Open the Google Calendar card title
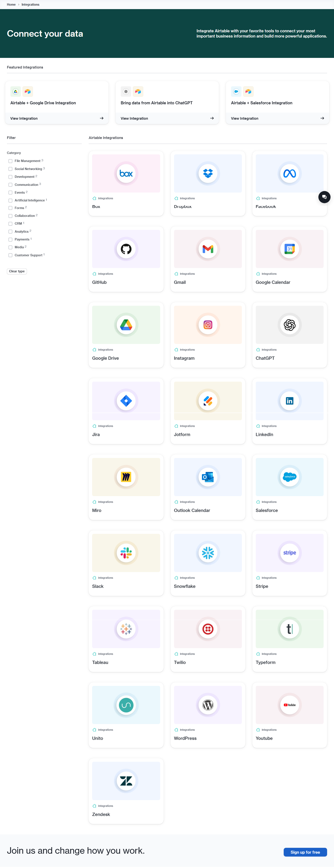 [273, 282]
